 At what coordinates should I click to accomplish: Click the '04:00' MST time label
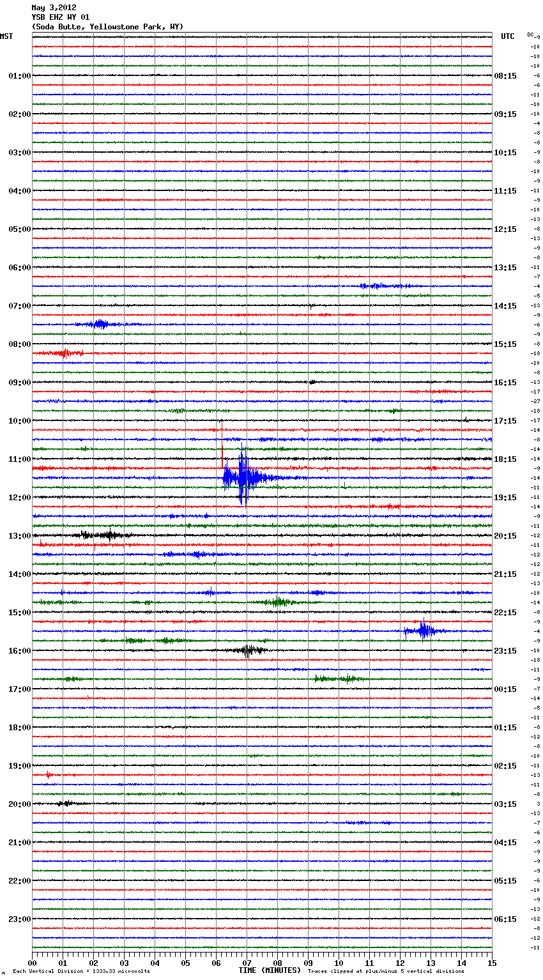click(x=19, y=191)
